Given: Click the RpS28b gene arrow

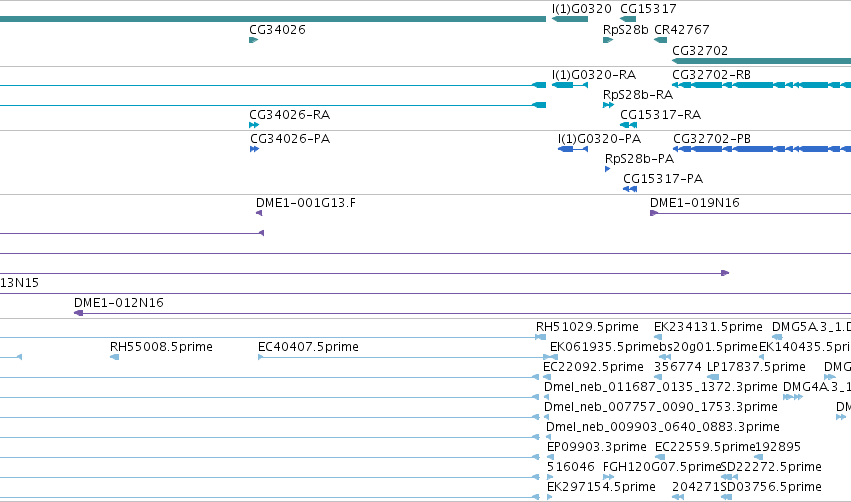Looking at the screenshot, I should 608,40.
